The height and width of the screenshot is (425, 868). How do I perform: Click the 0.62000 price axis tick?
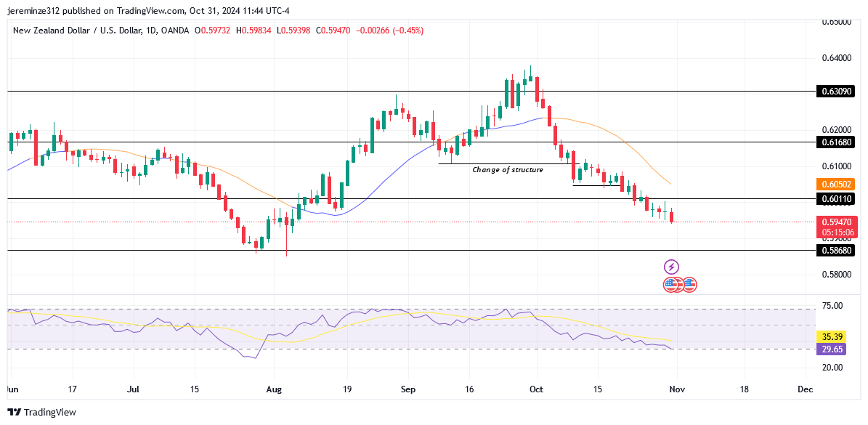[837, 131]
